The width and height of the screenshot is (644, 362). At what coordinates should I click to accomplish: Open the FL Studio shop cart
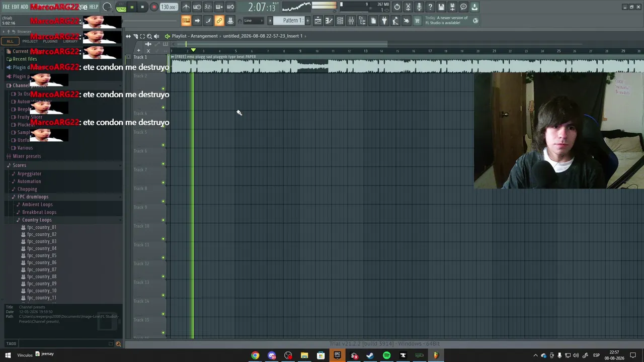tap(417, 21)
